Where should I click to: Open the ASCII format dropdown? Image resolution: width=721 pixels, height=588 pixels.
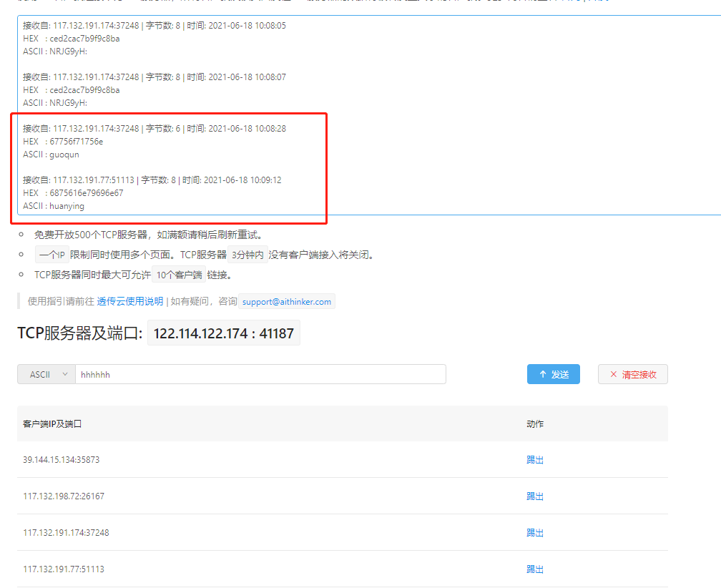pyautogui.click(x=46, y=374)
